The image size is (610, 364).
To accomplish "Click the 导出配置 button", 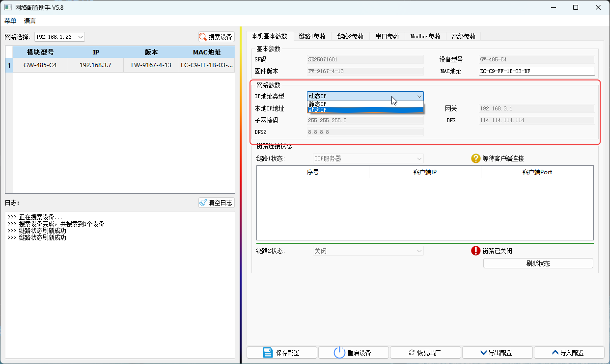I will [497, 352].
